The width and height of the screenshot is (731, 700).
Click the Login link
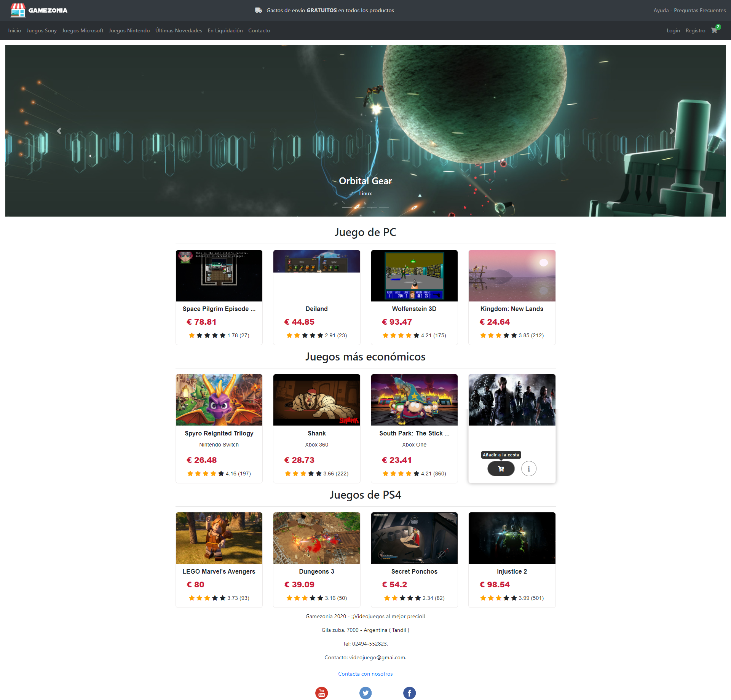click(673, 30)
